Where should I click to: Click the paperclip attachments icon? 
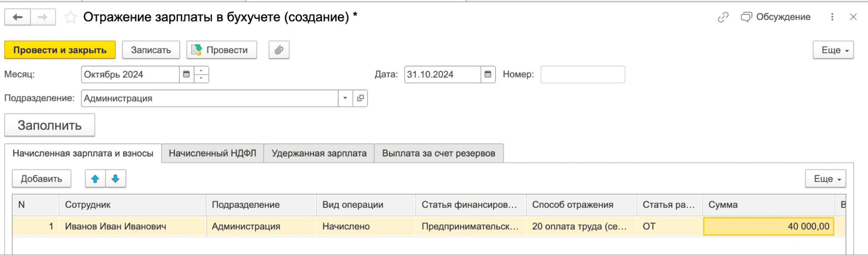click(x=279, y=50)
